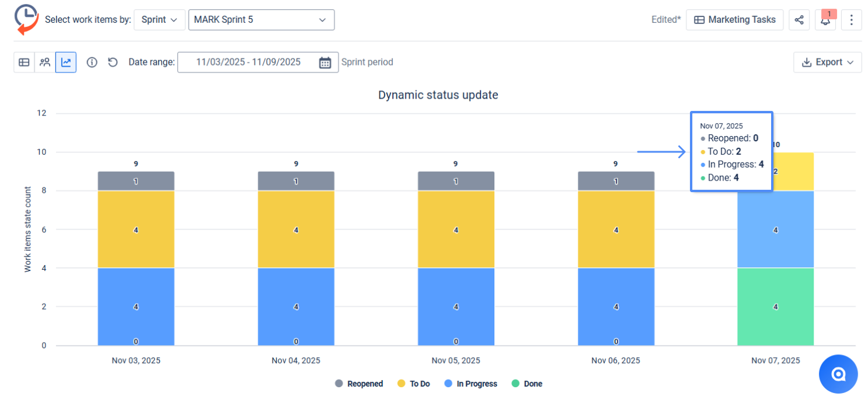This screenshot has width=868, height=407.
Task: Select the chart view icon
Action: [x=66, y=62]
